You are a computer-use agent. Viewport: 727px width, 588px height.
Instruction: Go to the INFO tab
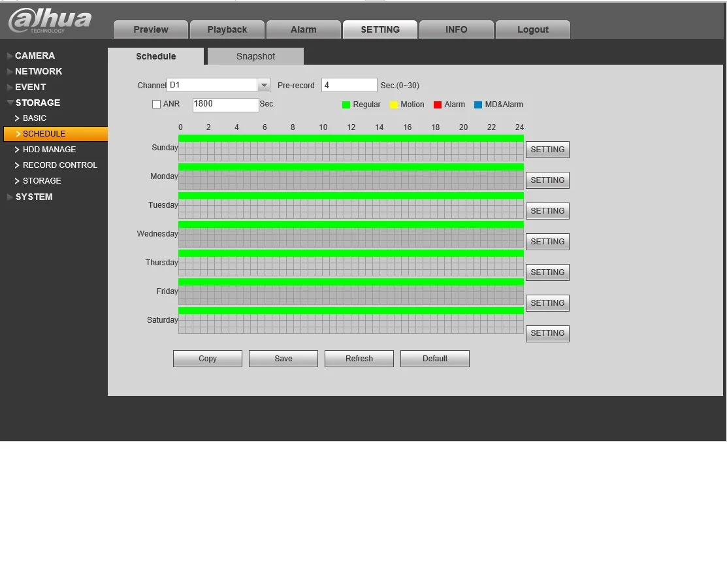pyautogui.click(x=456, y=29)
